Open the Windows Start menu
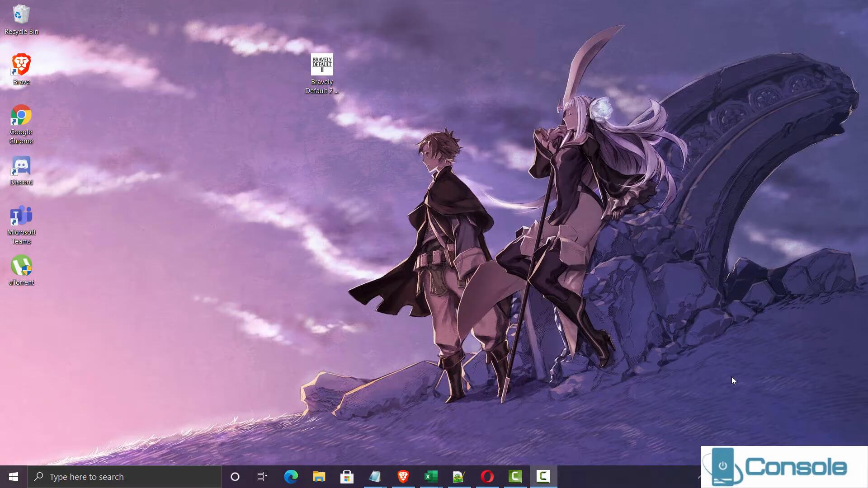 point(14,477)
